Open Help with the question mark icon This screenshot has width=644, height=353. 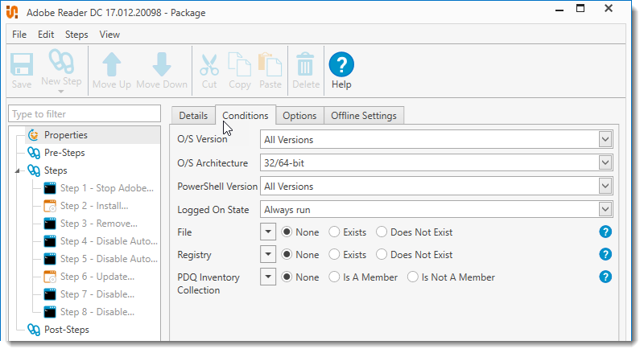tap(341, 65)
